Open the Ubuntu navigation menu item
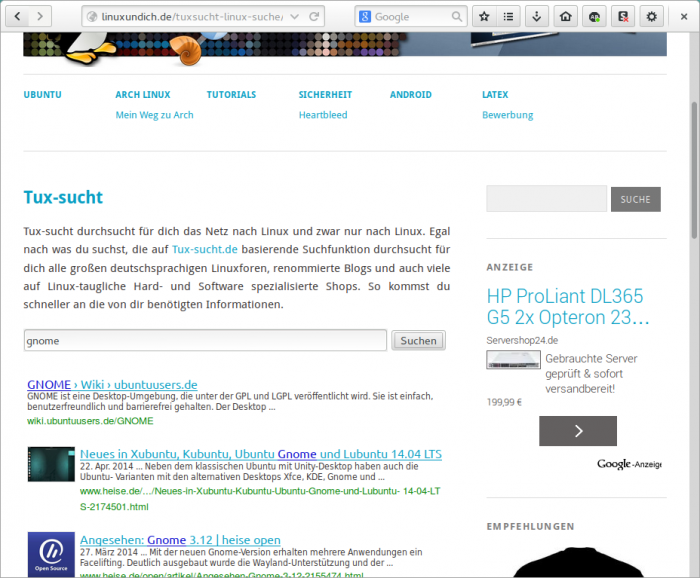Viewport: 700px width, 578px height. click(43, 95)
